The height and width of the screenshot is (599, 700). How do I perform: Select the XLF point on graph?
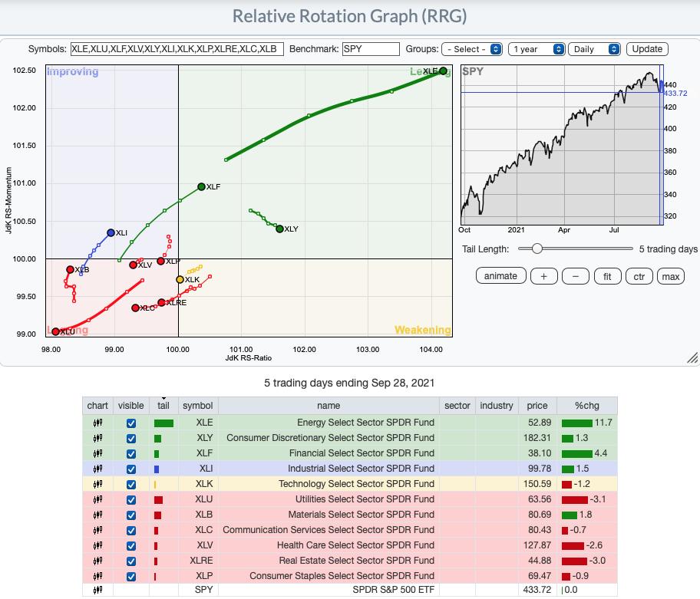tap(201, 186)
